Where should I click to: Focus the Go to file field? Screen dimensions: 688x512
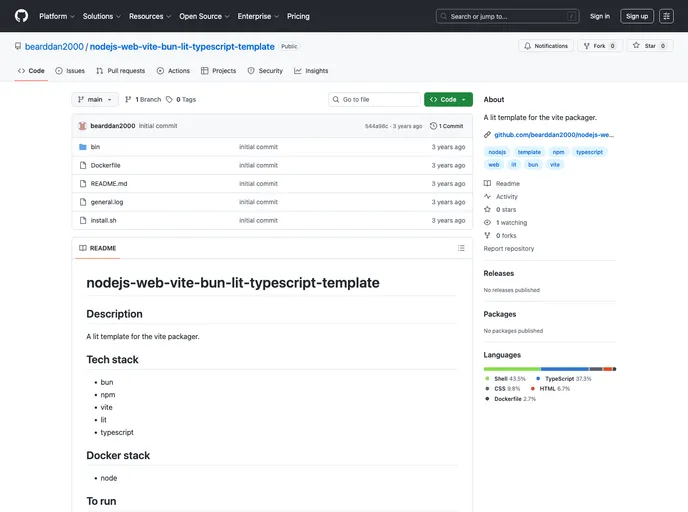[375, 100]
